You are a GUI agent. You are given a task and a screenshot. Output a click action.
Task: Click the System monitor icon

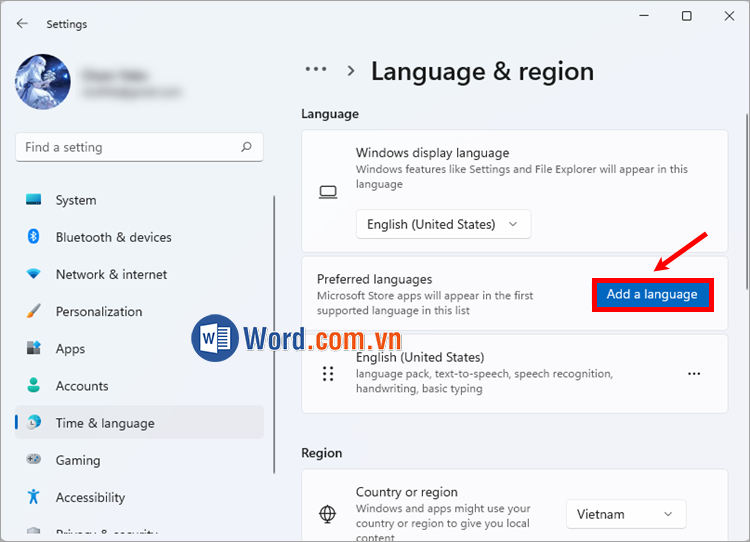tap(33, 199)
